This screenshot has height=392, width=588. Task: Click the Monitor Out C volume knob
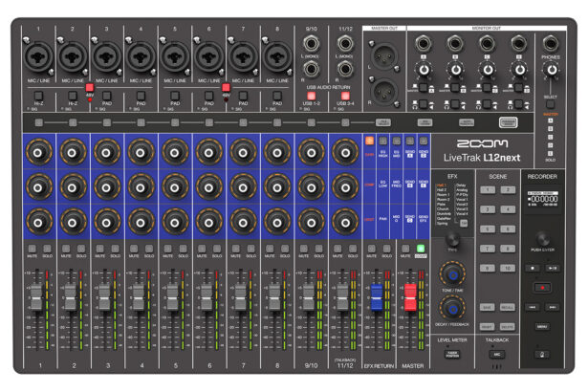(x=488, y=70)
